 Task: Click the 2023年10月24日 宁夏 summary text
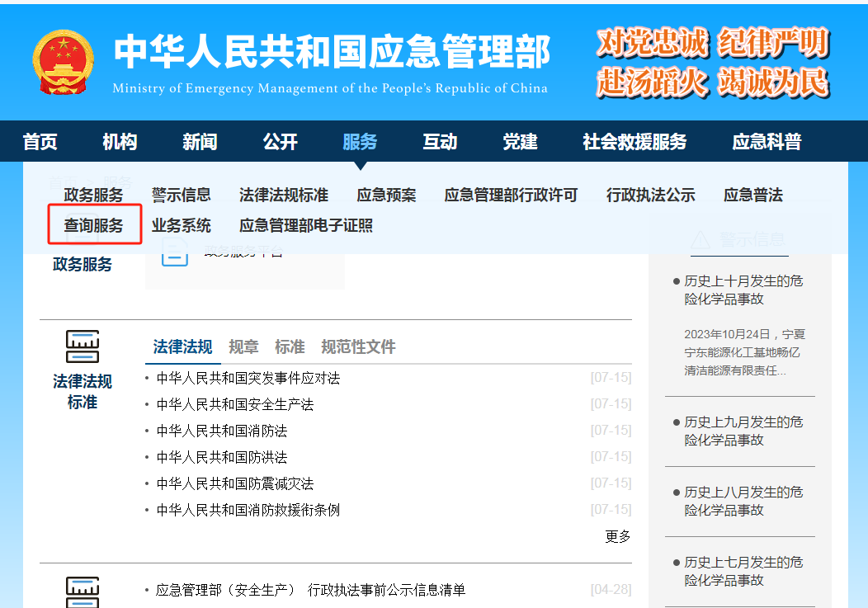tap(744, 352)
